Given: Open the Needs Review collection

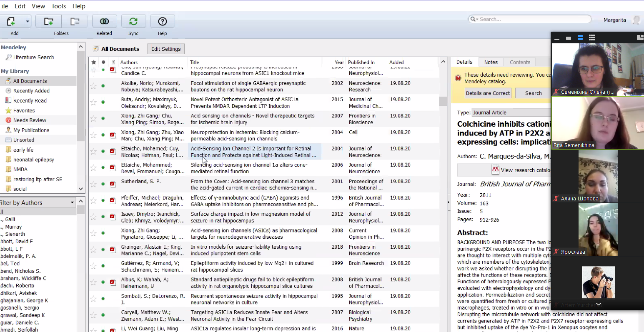Looking at the screenshot, I should [x=30, y=120].
